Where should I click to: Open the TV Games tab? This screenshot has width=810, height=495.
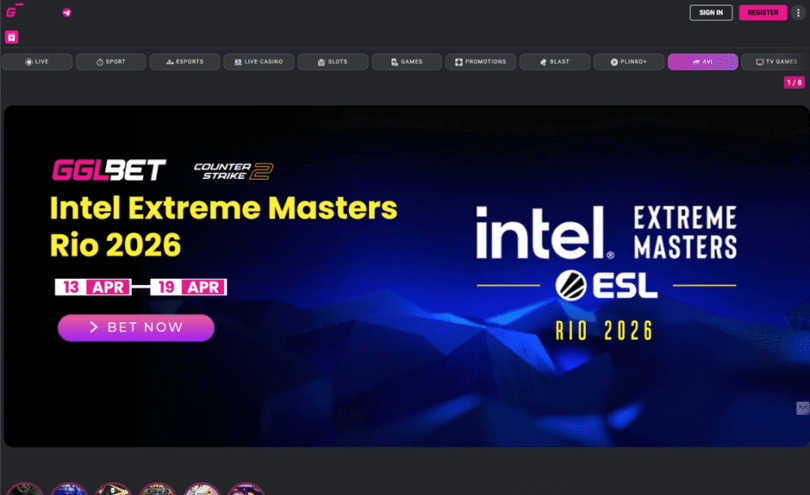click(x=776, y=62)
